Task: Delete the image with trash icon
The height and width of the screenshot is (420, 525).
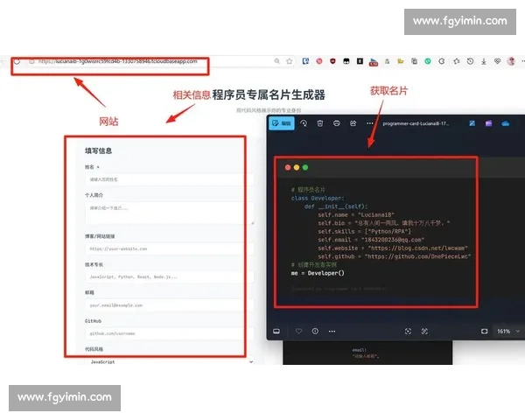Action: pos(320,123)
